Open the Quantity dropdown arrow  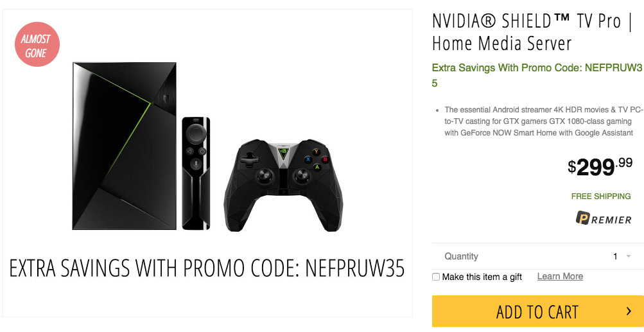(629, 256)
